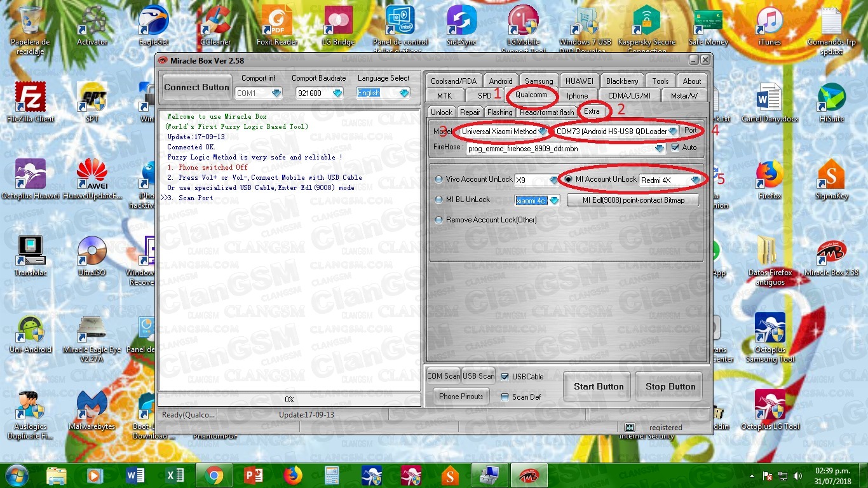Open PowerPoint from the taskbar
The width and height of the screenshot is (868, 488).
253,476
